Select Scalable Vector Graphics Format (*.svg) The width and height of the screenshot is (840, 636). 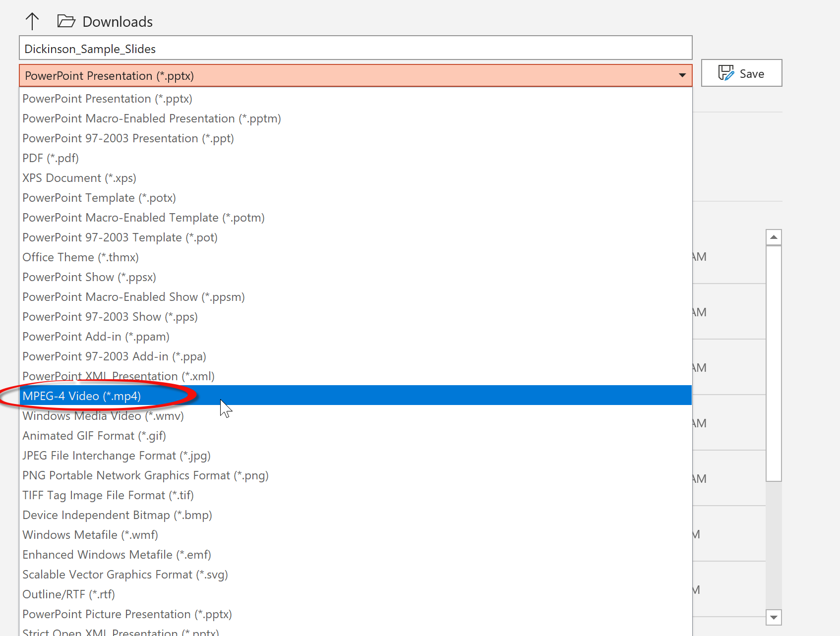coord(356,575)
